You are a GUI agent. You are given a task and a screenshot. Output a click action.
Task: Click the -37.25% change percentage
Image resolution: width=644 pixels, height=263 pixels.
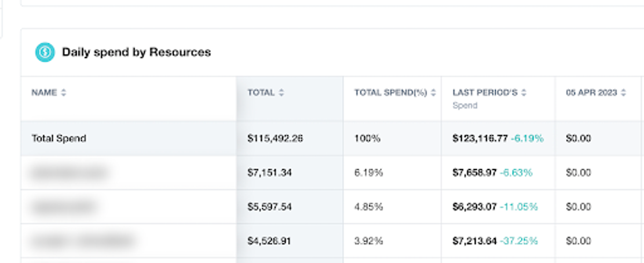coord(518,241)
